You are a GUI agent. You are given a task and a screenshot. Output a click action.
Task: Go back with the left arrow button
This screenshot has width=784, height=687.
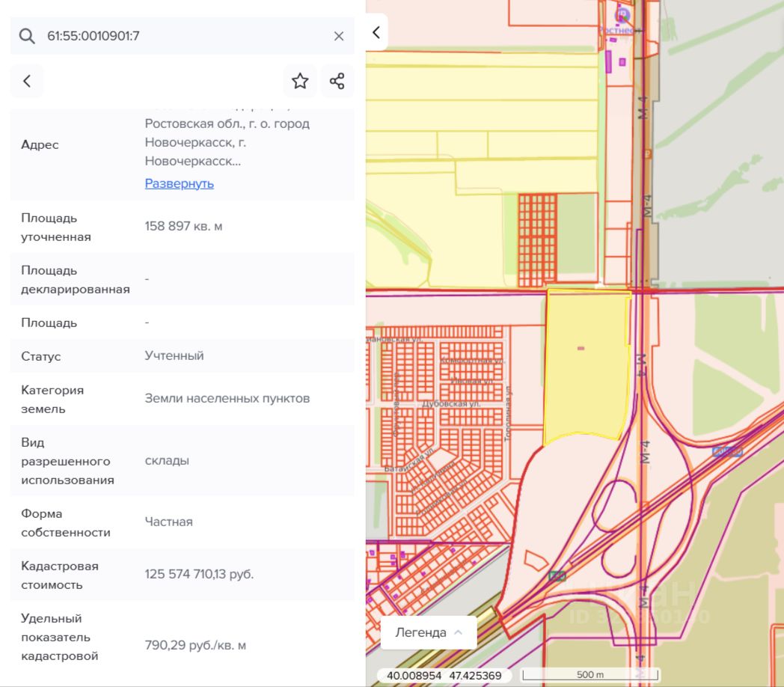pyautogui.click(x=27, y=81)
